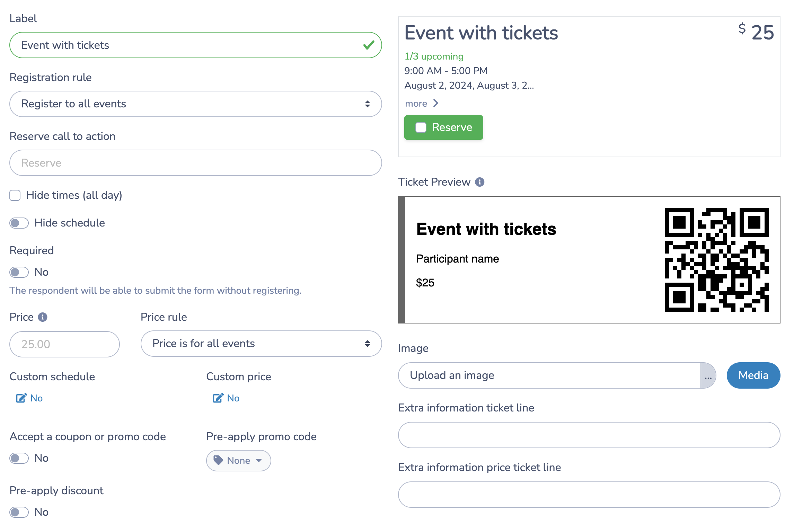
Task: Enable the Accept a coupon toggle
Action: tap(19, 458)
